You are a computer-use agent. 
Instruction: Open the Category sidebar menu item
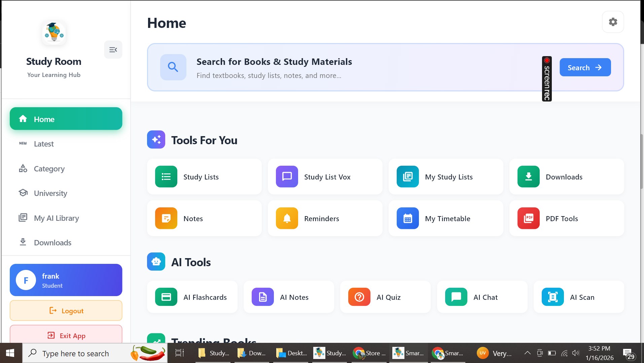click(x=66, y=169)
